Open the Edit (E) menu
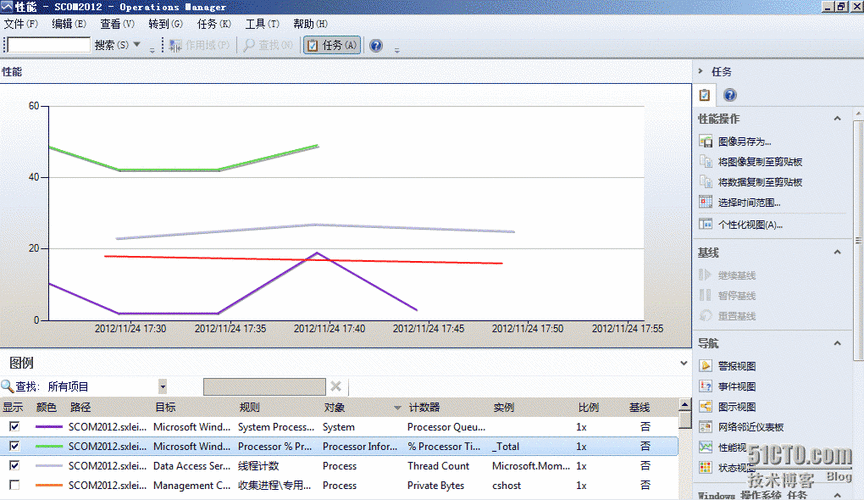Screen dimensions: 864x500 point(69,24)
